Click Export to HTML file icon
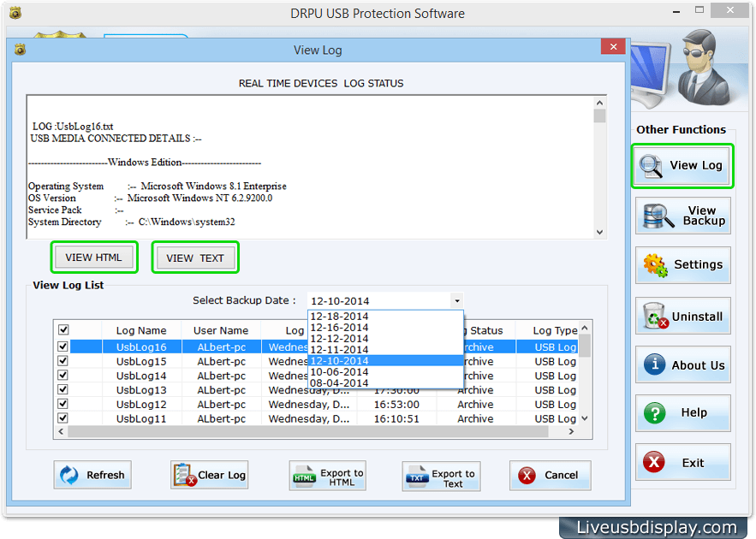This screenshot has width=756, height=539. click(304, 476)
